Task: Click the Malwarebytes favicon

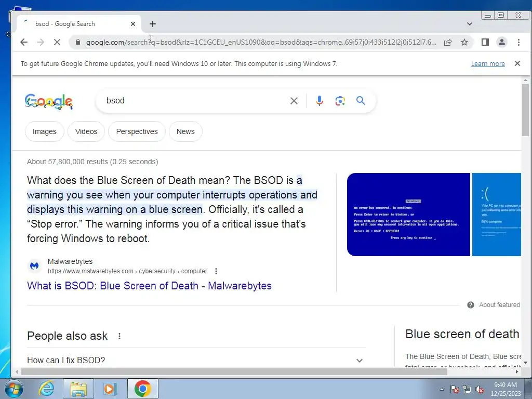Action: click(34, 266)
